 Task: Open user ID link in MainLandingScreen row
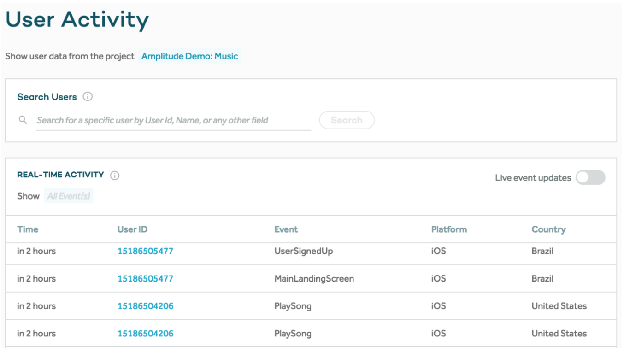145,279
